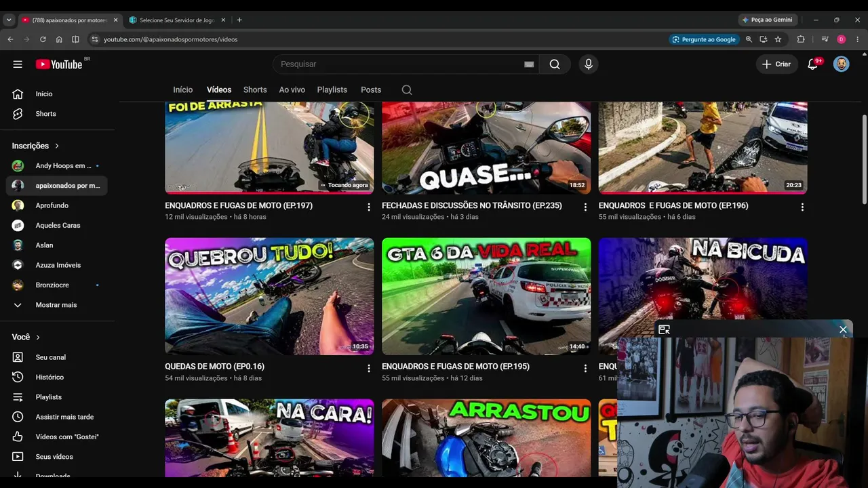This screenshot has height=488, width=868.
Task: Click Pergunte ao Google in address bar
Action: click(704, 39)
